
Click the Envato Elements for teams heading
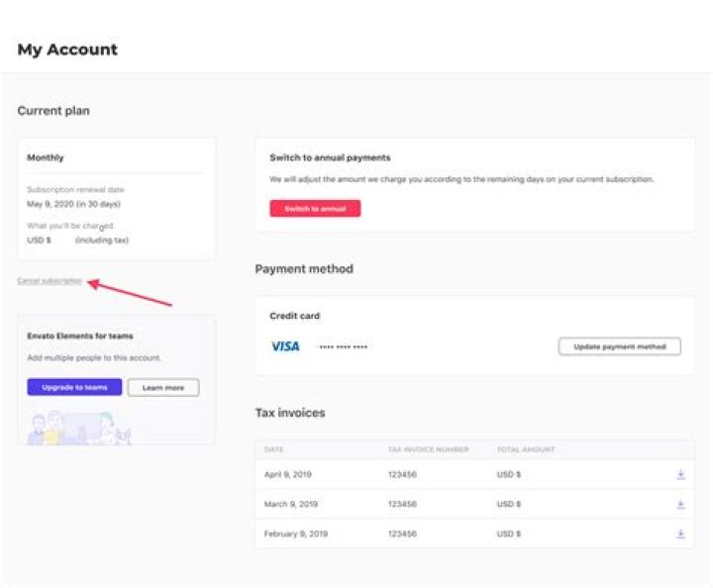tap(80, 336)
